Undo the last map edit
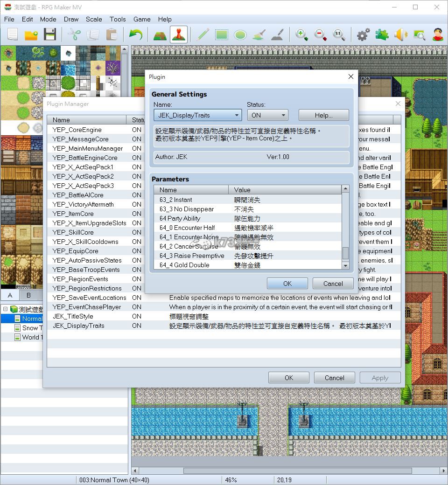The width and height of the screenshot is (448, 485). tap(137, 35)
